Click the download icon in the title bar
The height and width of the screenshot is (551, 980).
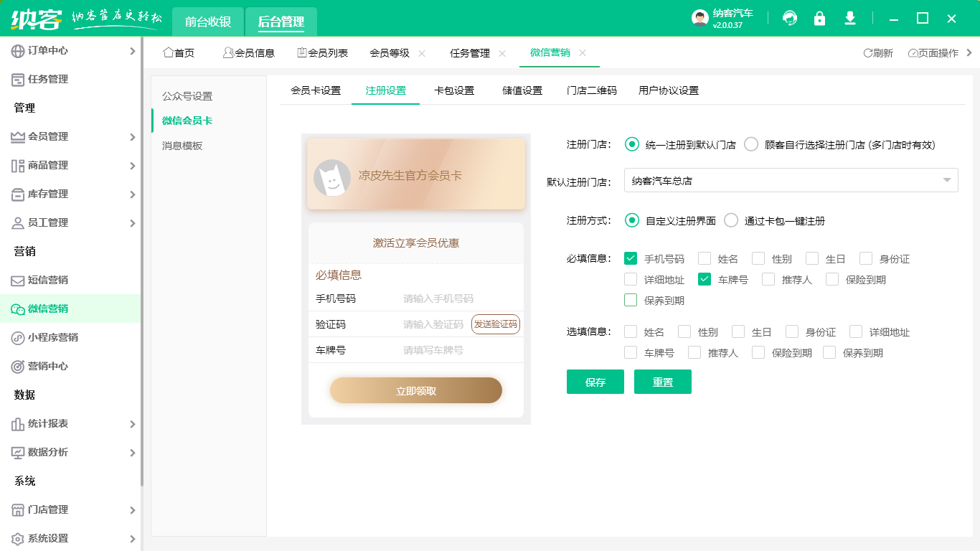(x=849, y=18)
